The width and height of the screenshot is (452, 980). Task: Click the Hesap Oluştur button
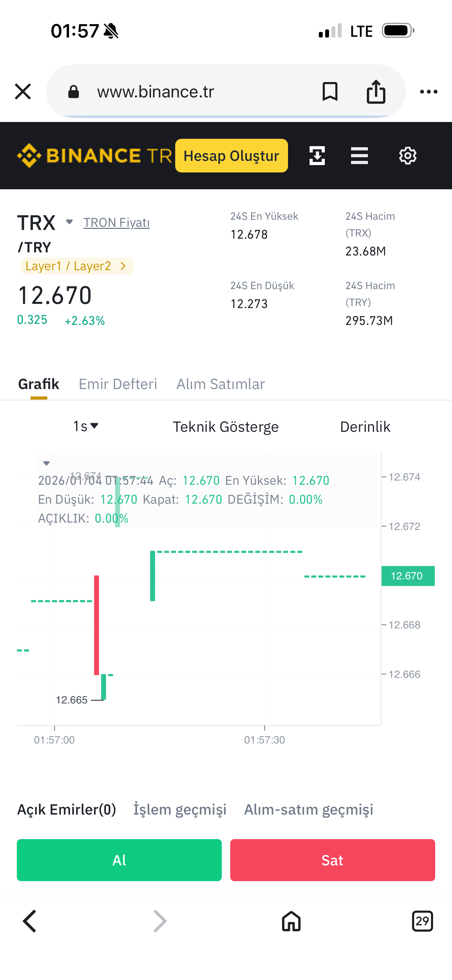click(x=231, y=156)
